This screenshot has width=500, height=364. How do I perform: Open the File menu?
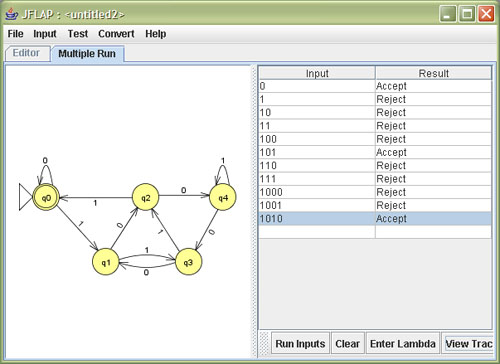(15, 34)
